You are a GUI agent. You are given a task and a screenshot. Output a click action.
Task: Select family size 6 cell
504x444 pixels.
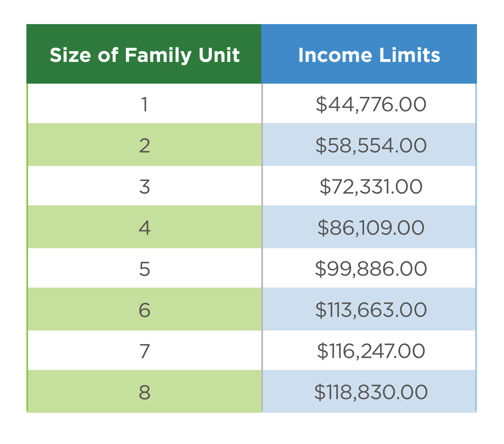coord(145,309)
